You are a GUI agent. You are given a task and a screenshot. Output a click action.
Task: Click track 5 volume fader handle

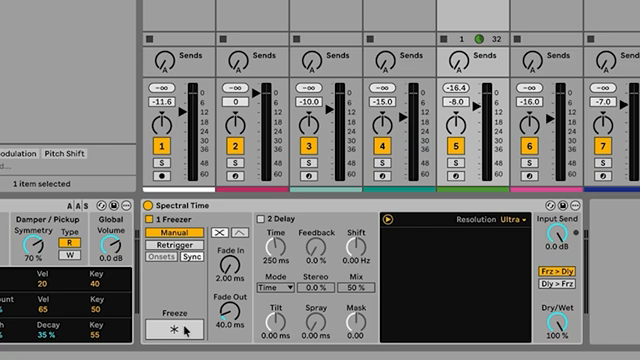pyautogui.click(x=477, y=107)
